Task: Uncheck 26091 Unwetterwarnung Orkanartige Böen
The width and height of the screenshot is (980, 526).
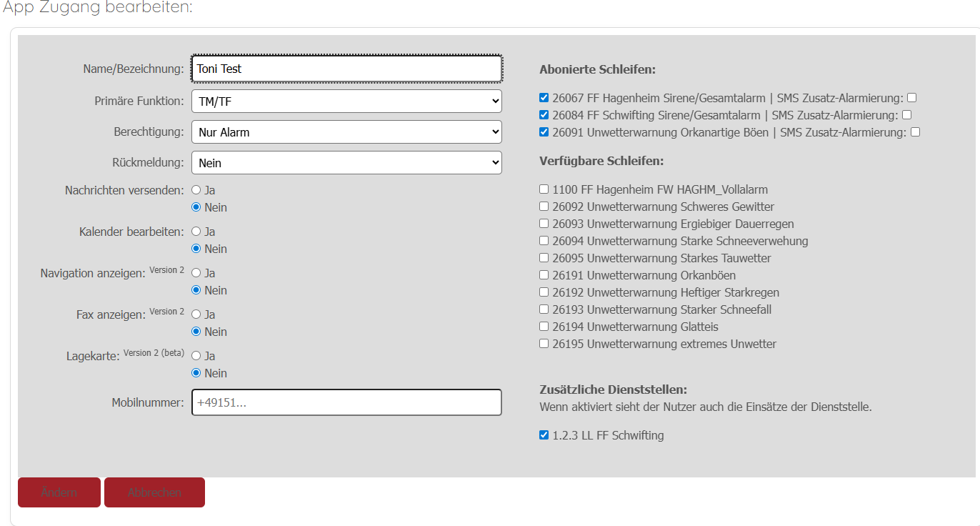Action: (x=544, y=132)
